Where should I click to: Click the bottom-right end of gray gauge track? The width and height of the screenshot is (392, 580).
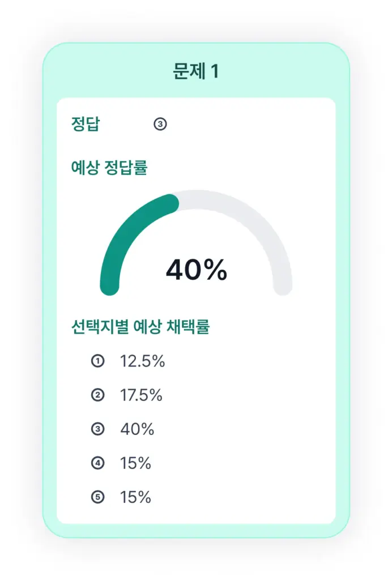(283, 286)
